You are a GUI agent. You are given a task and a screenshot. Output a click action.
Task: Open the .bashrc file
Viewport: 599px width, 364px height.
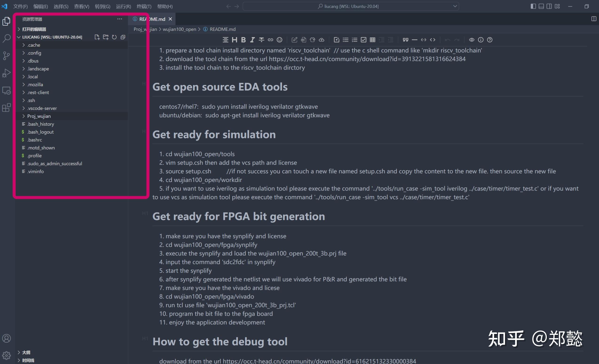(x=35, y=140)
